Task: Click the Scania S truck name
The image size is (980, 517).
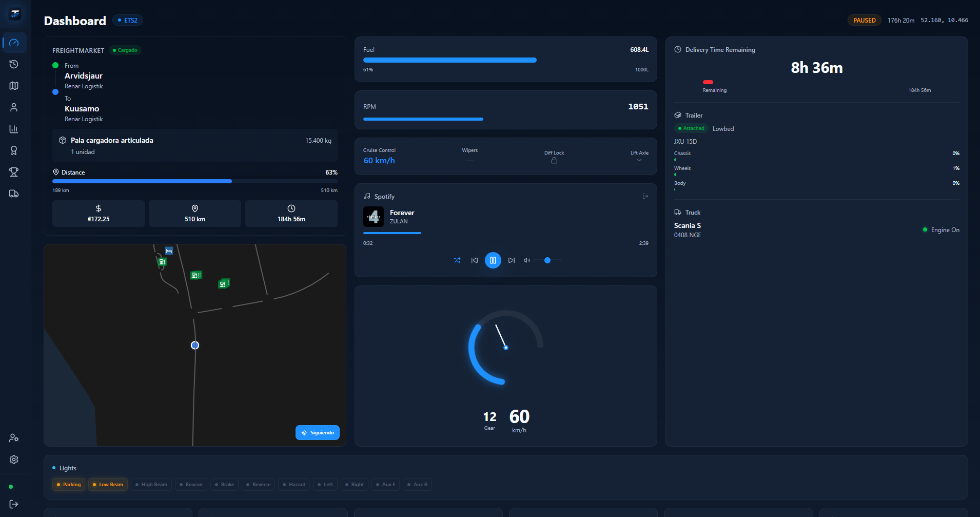Action: pos(688,225)
